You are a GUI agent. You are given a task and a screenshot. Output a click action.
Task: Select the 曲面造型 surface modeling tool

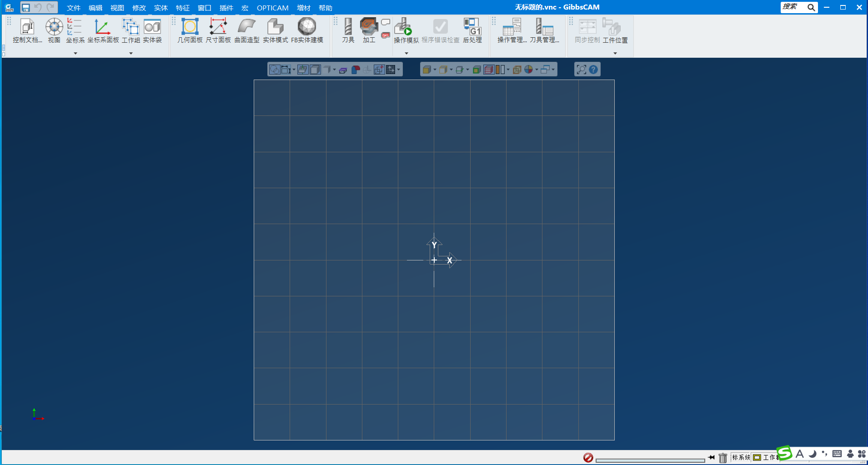pos(246,30)
